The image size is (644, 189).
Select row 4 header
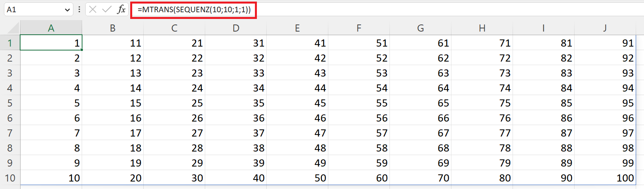[10, 88]
